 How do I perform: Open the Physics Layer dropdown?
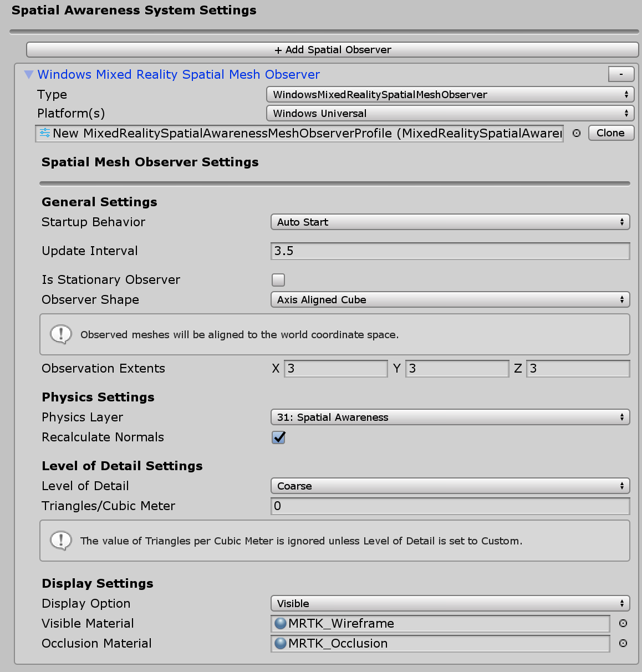click(450, 418)
